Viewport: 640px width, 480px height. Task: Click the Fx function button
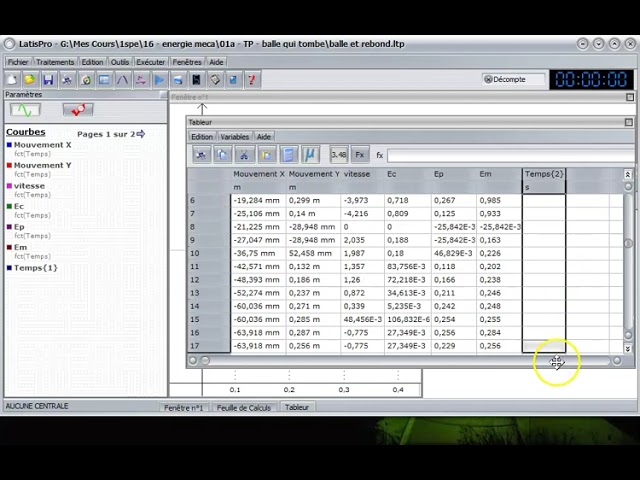click(x=360, y=155)
